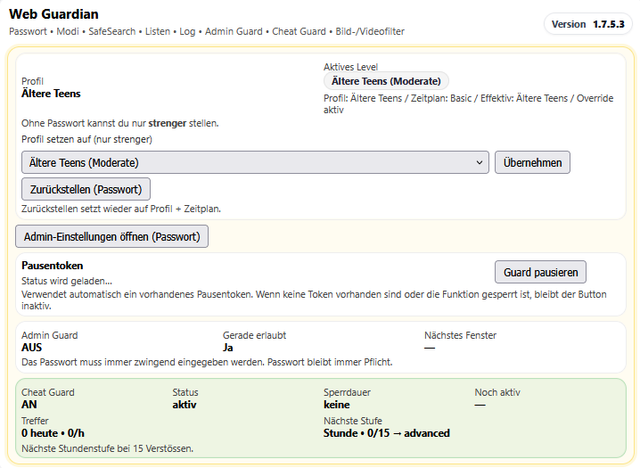
Task: Open the profile dropdown showing Ältere Teens (Moderate)
Action: click(255, 162)
